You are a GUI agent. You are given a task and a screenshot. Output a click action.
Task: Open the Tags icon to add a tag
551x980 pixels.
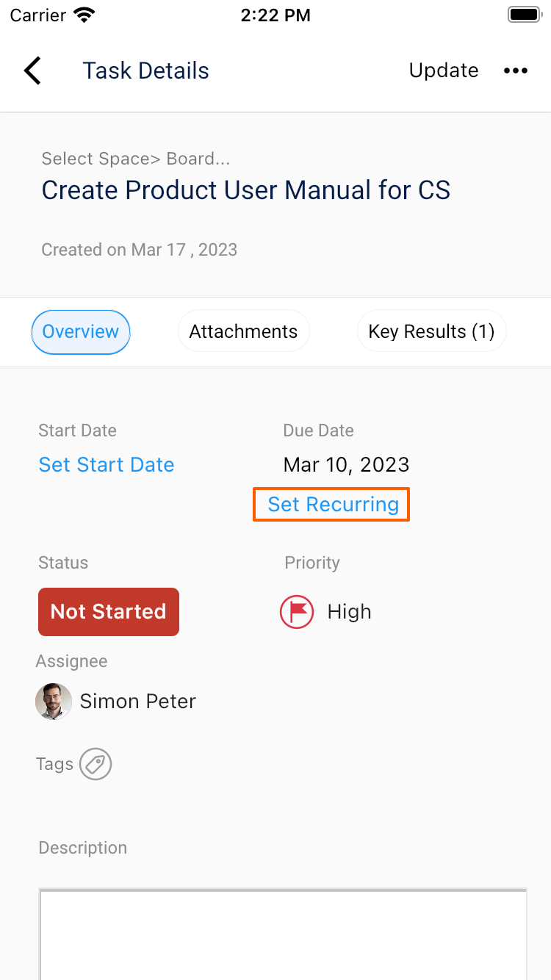(x=95, y=764)
